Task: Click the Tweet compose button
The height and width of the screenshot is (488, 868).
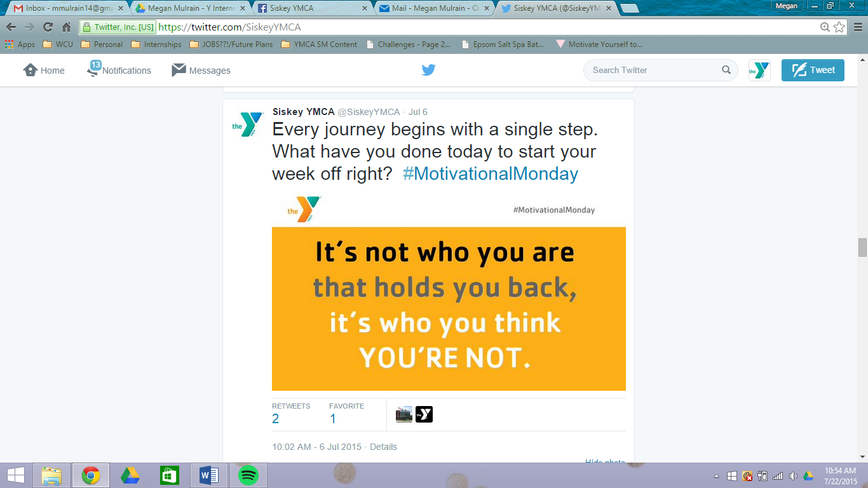Action: (813, 70)
